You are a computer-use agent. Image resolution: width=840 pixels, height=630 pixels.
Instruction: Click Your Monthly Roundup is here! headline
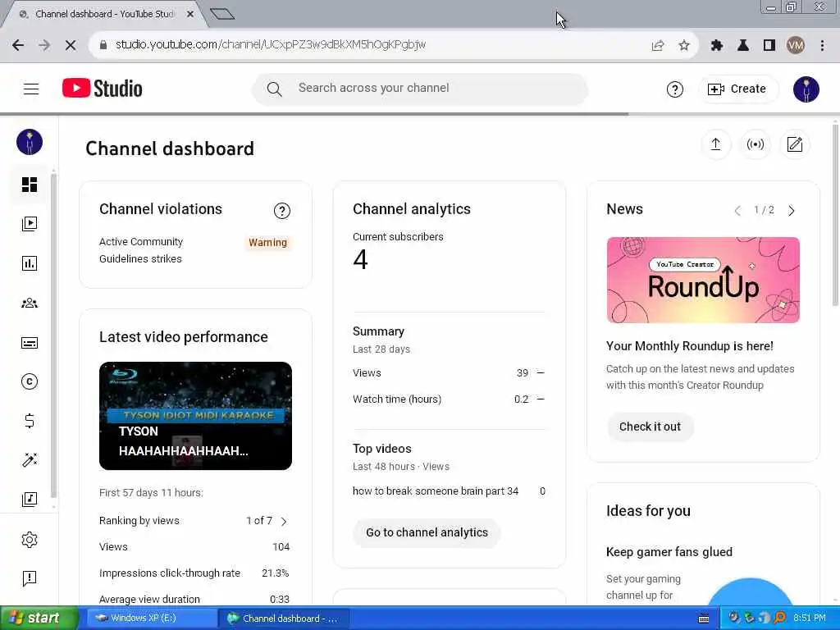click(x=690, y=346)
